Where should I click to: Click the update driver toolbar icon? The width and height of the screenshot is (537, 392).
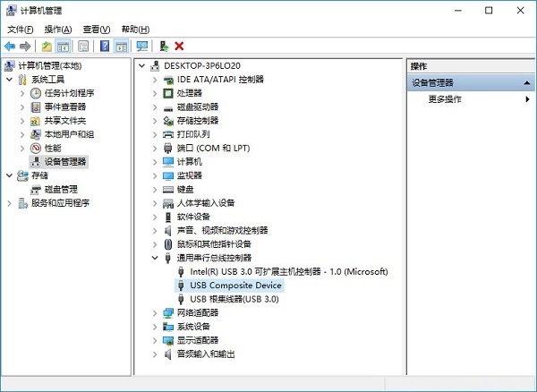click(164, 46)
